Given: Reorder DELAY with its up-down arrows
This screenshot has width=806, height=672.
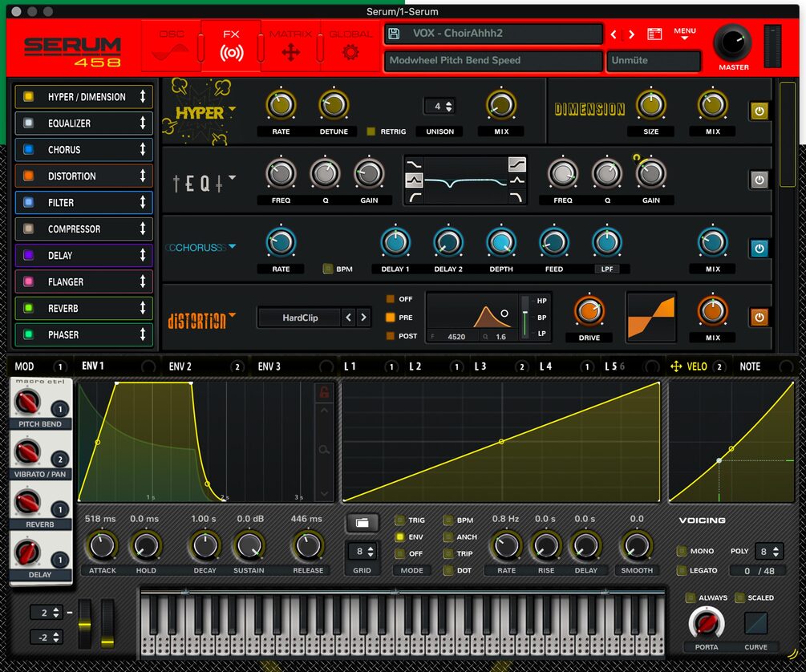Looking at the screenshot, I should [143, 255].
